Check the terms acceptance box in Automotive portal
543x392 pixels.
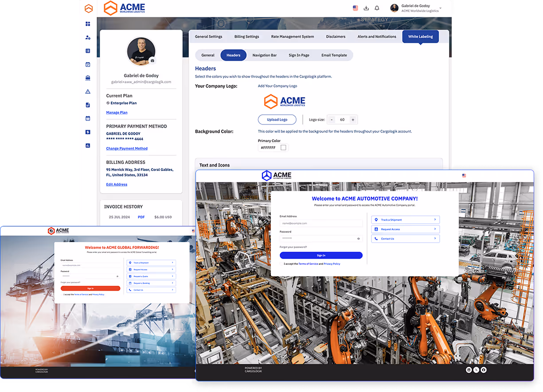tap(281, 264)
